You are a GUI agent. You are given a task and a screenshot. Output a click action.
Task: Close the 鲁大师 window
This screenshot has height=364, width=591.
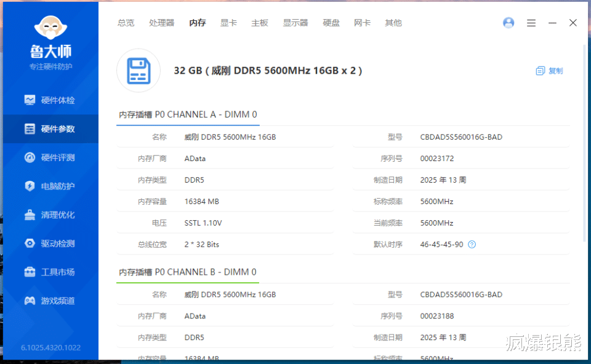click(x=573, y=23)
